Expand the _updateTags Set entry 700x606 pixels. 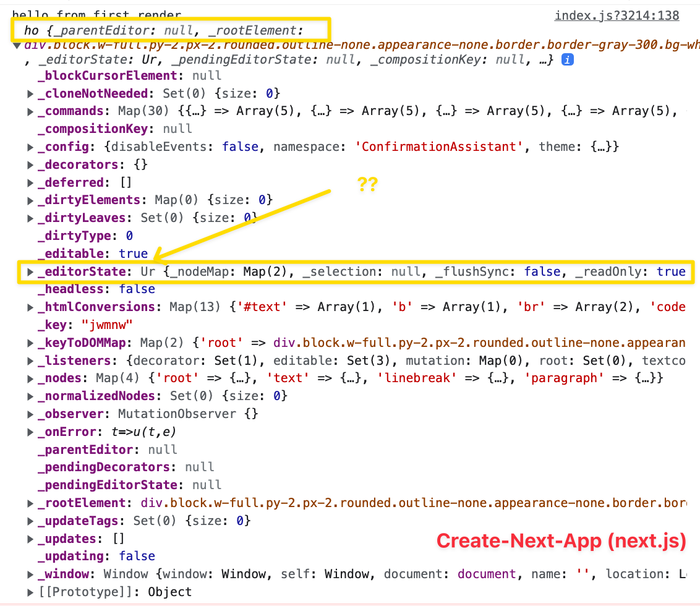30,521
